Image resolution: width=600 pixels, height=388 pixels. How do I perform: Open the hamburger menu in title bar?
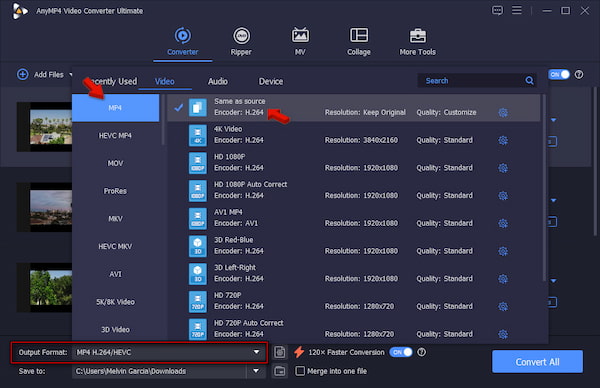(x=517, y=10)
